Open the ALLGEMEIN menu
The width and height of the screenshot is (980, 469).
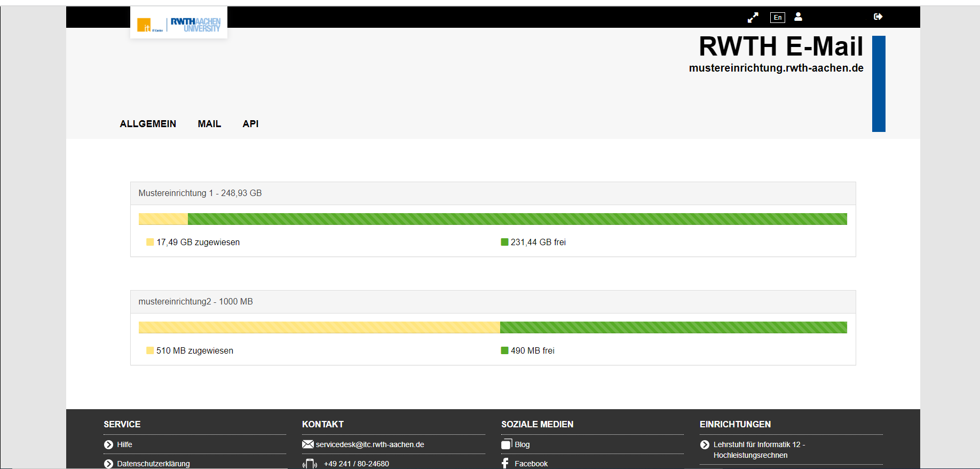(x=148, y=124)
